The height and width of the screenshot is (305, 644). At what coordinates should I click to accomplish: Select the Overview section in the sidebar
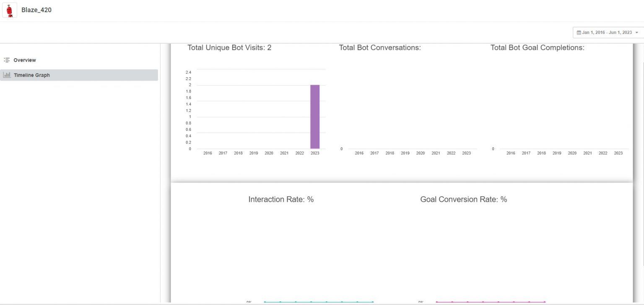[25, 60]
